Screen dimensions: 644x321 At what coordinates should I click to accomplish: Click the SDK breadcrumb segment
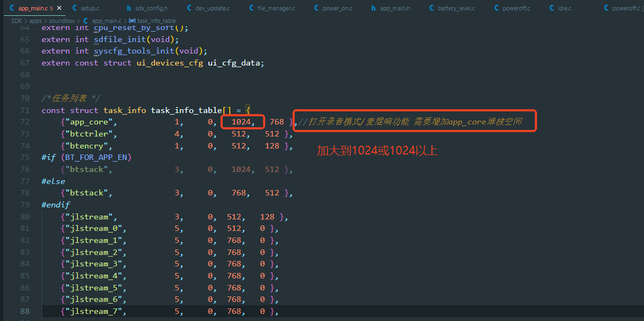(17, 20)
